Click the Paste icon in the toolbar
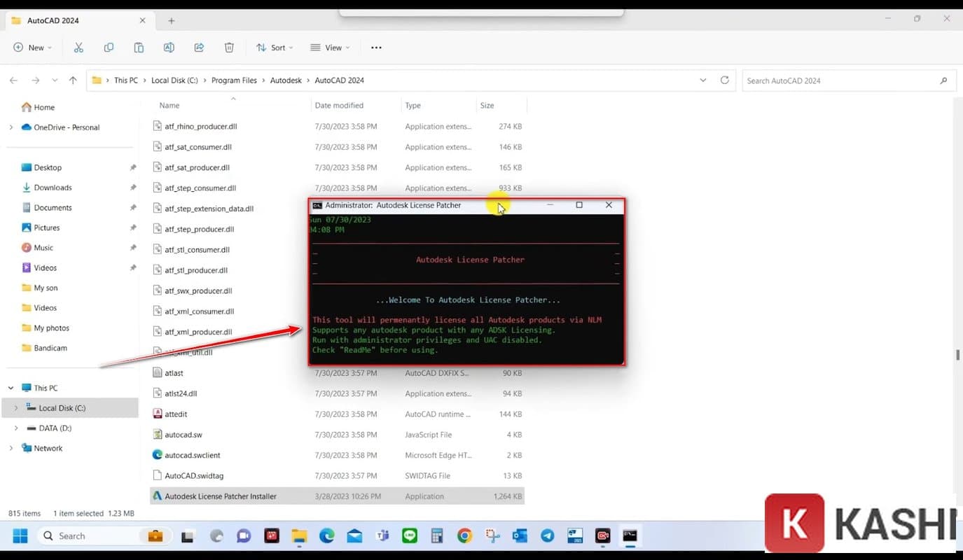Screen dimensions: 963x560 (x=138, y=47)
